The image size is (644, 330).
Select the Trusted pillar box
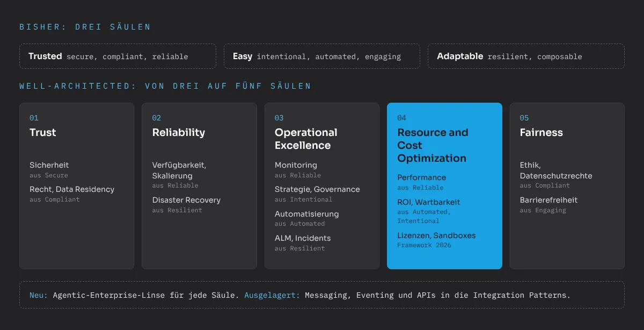click(118, 56)
